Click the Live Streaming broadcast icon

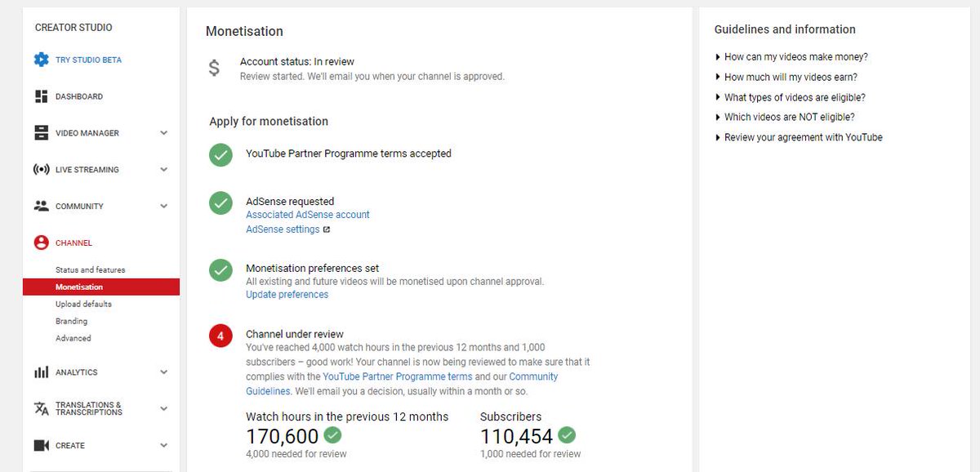pos(41,170)
